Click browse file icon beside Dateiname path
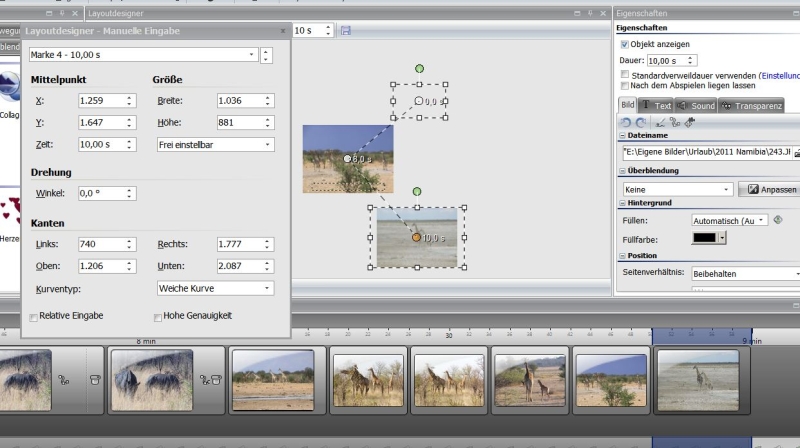 pos(796,152)
